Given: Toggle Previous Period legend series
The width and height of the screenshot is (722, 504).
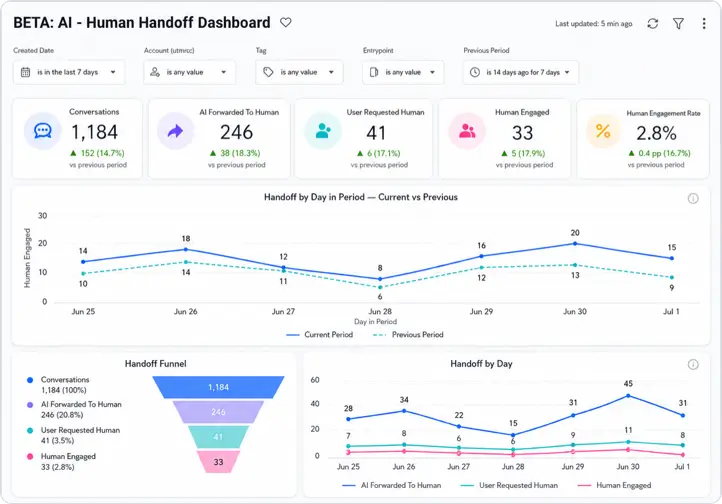Looking at the screenshot, I should point(408,335).
